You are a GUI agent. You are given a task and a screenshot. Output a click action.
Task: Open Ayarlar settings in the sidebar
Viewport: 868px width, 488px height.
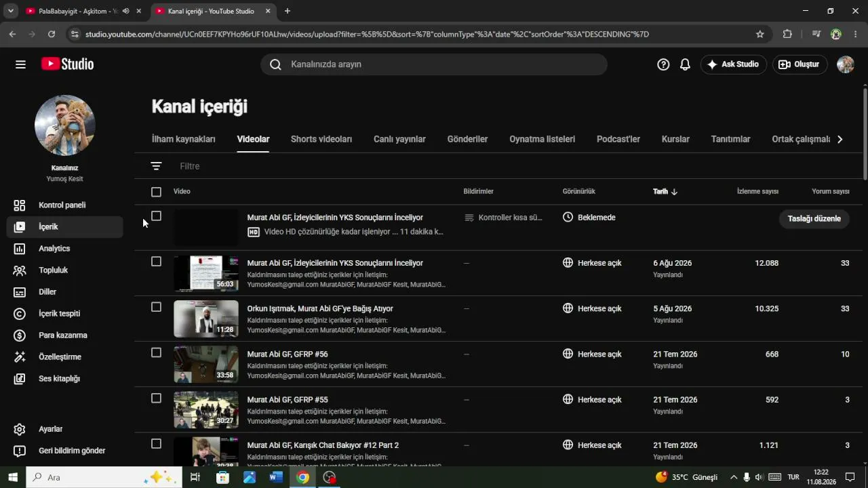click(65, 429)
